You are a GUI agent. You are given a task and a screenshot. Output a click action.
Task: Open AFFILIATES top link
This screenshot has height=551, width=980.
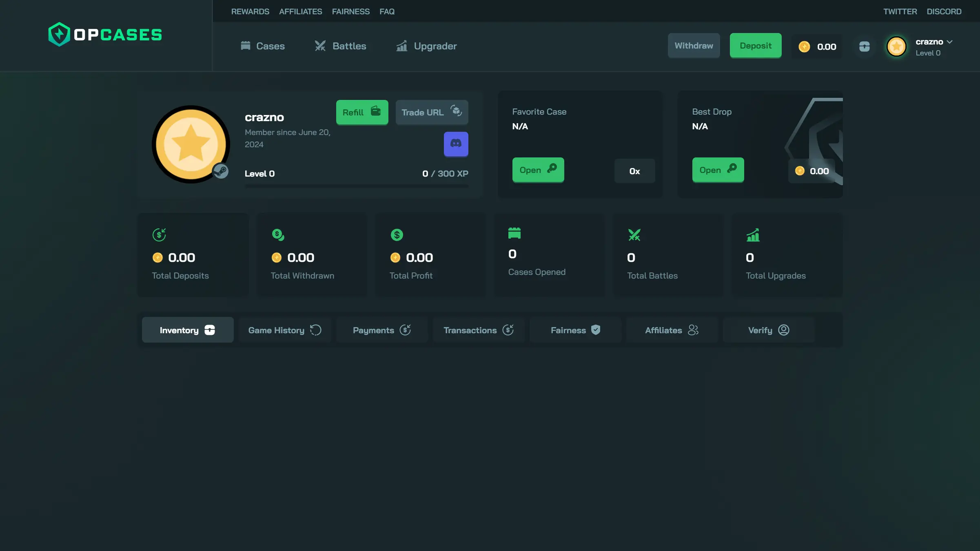[x=300, y=11]
